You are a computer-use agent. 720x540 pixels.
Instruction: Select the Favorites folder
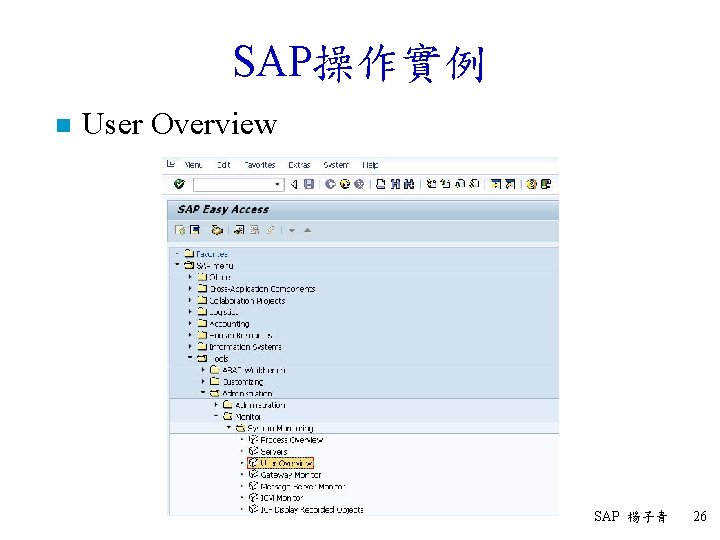(206, 253)
